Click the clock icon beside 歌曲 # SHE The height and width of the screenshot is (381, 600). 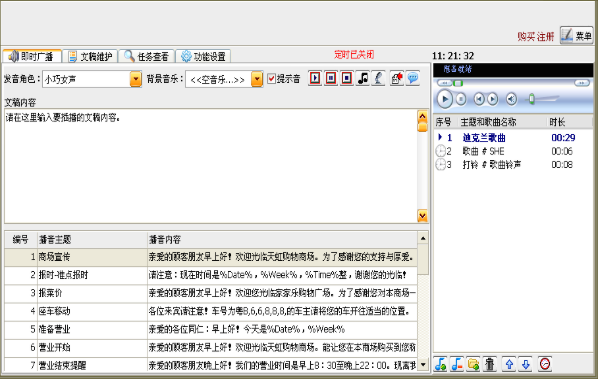pyautogui.click(x=440, y=151)
